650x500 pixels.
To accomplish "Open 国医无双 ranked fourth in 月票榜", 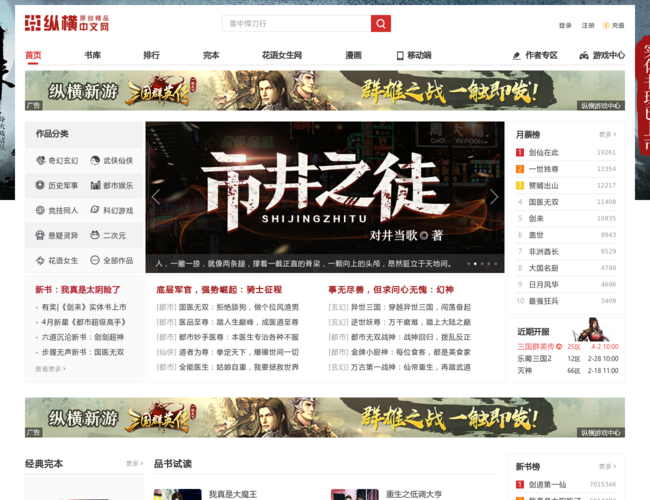I will point(543,202).
